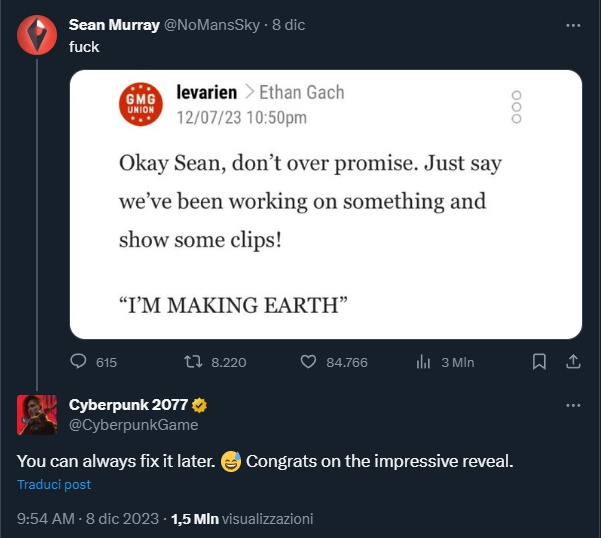The height and width of the screenshot is (538, 601).
Task: Open the reply icon with 615 comments
Action: tap(81, 362)
